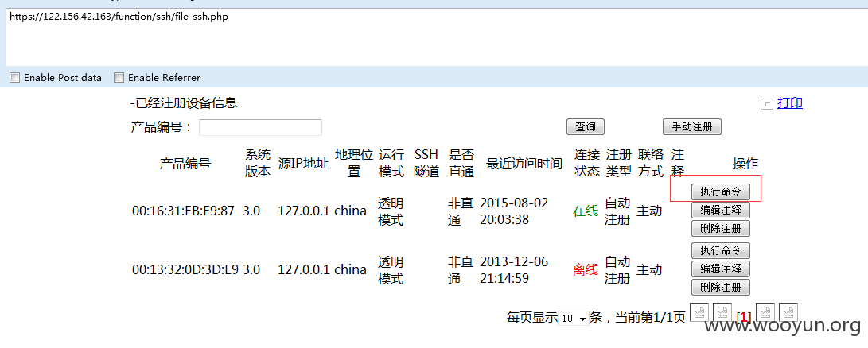Image resolution: width=868 pixels, height=348 pixels.
Task: Click 编辑注释 for device 00:13:32:0D:3D:E9
Action: (720, 269)
